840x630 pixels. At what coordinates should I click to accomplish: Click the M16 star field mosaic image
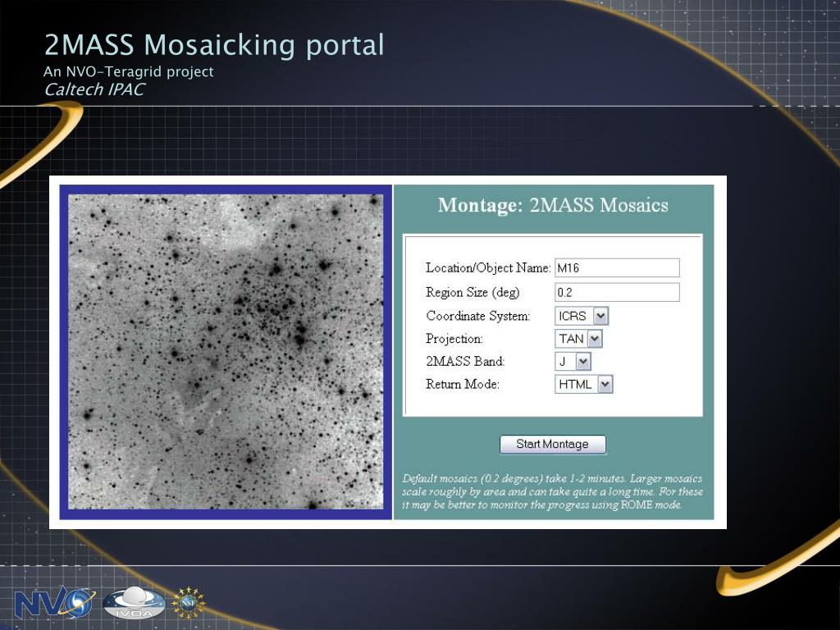226,351
